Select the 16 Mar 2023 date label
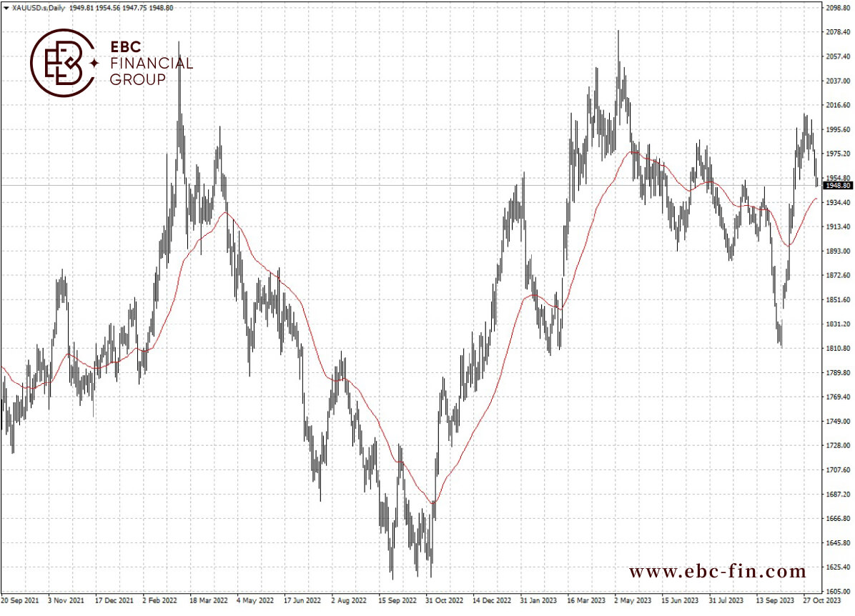 click(585, 601)
